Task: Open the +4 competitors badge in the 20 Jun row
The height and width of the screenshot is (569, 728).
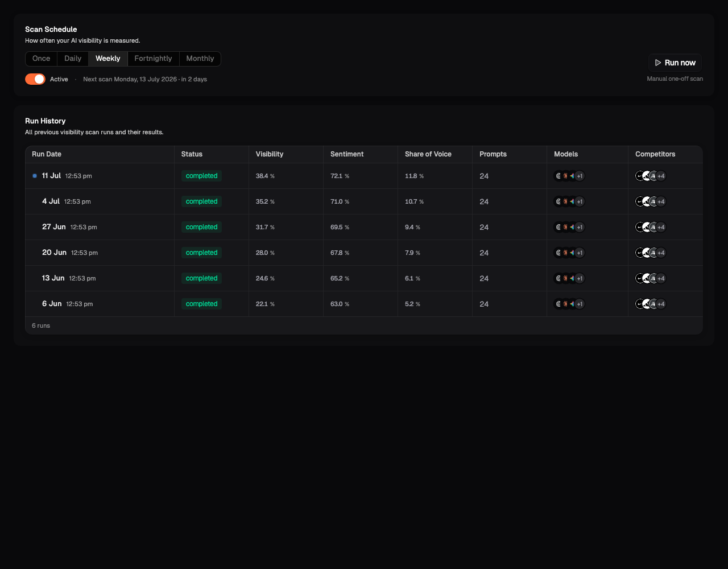Action: 661,253
